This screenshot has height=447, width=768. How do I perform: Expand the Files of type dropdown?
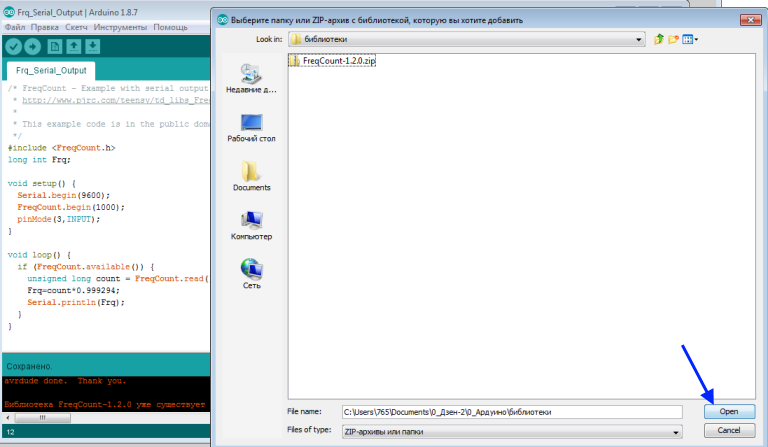tap(675, 432)
